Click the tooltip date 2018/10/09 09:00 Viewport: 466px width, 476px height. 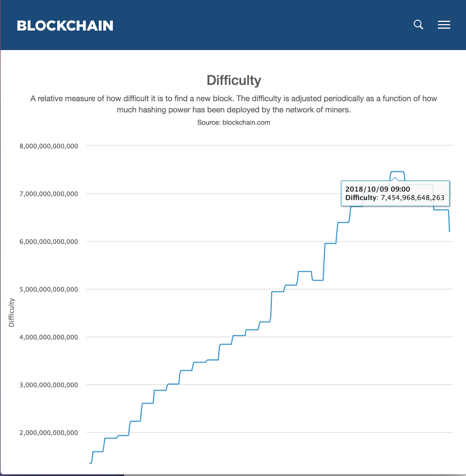pyautogui.click(x=377, y=189)
